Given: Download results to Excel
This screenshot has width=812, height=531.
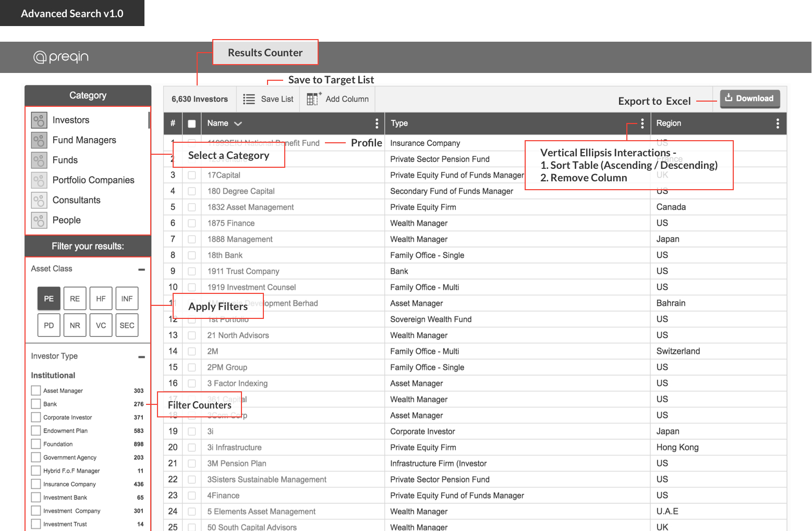Looking at the screenshot, I should (x=750, y=98).
